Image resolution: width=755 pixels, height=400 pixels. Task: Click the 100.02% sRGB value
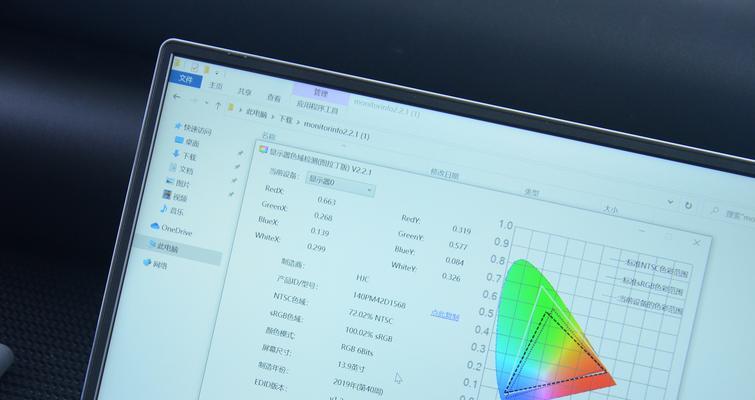(x=368, y=334)
